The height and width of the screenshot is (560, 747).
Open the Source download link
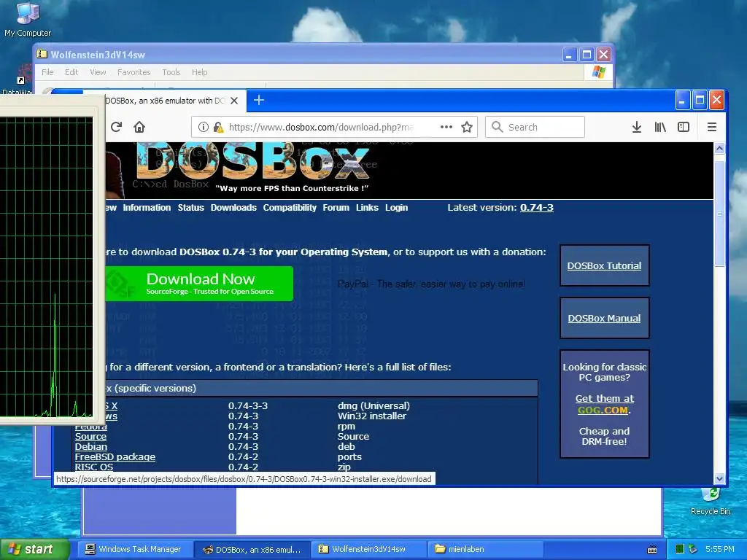pyautogui.click(x=90, y=436)
